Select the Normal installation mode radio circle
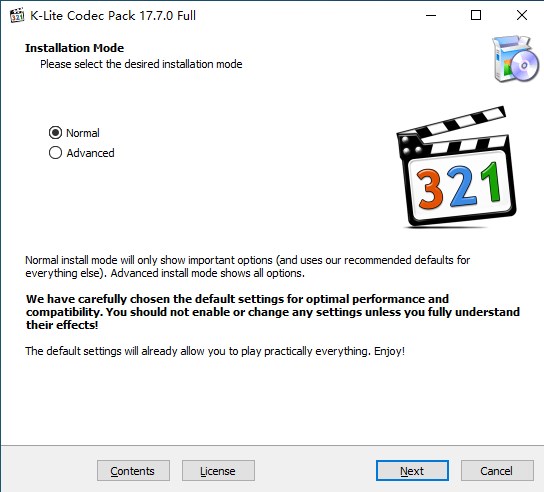The width and height of the screenshot is (544, 492). [56, 133]
